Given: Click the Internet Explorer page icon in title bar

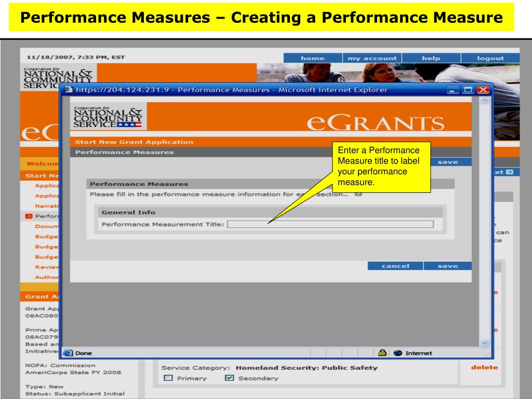Looking at the screenshot, I should pos(69,89).
